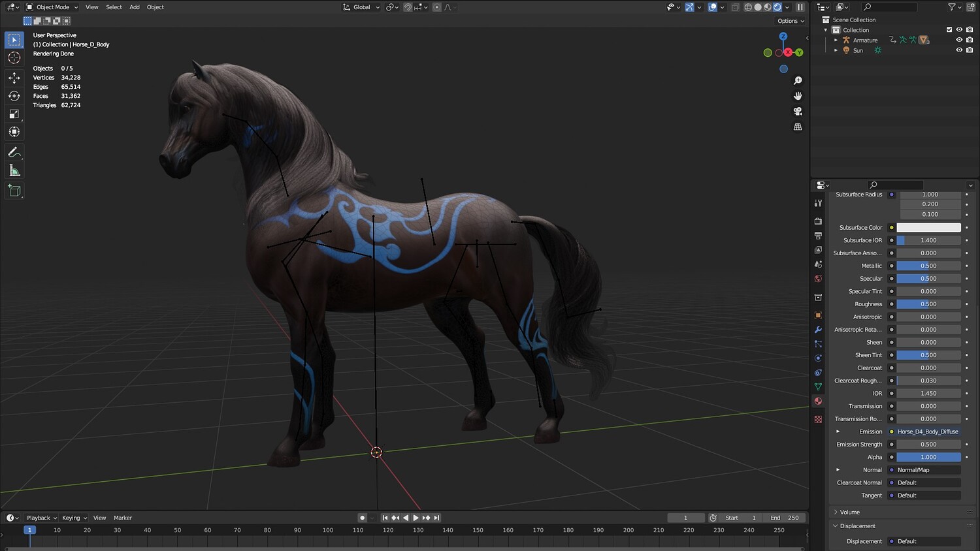Screen dimensions: 980x551
Task: Hide the Sun in viewport
Action: point(959,50)
